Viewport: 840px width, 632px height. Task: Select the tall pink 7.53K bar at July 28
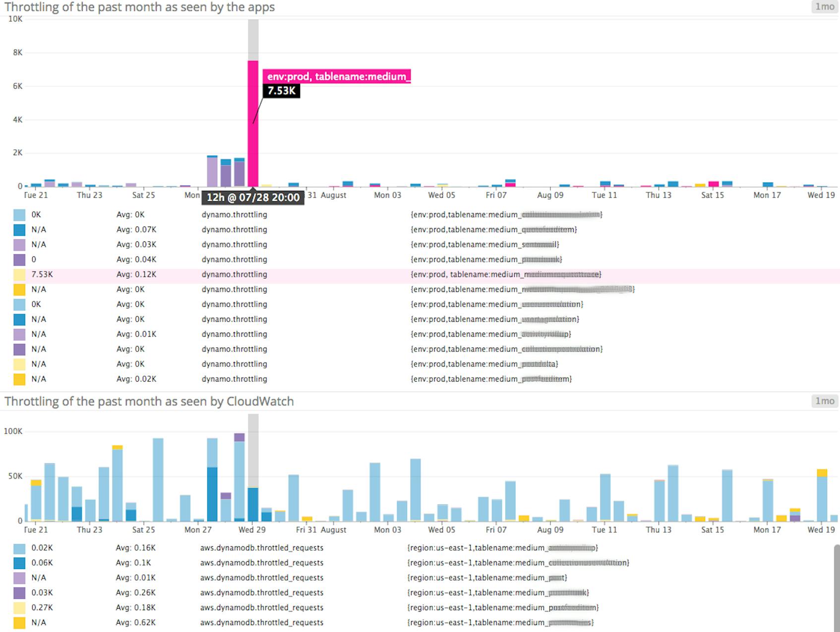click(x=253, y=124)
